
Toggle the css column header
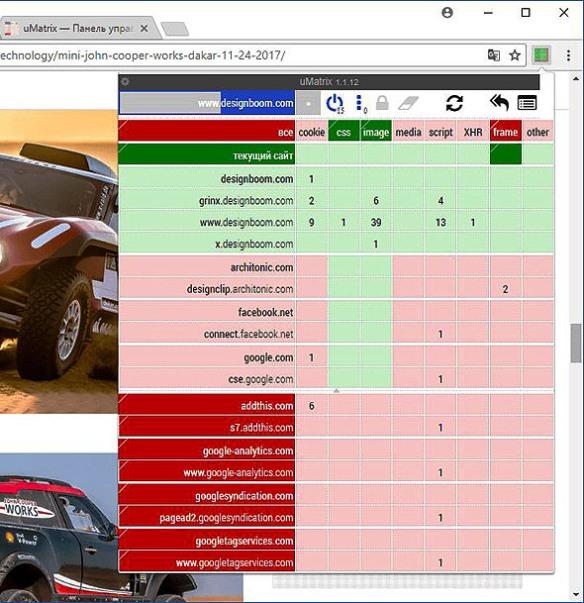click(343, 132)
